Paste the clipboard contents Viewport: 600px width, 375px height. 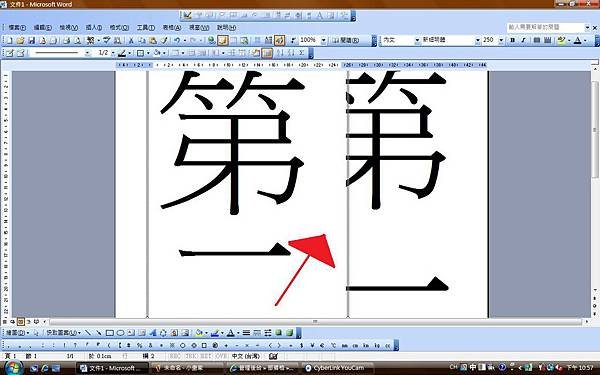pyautogui.click(x=153, y=40)
